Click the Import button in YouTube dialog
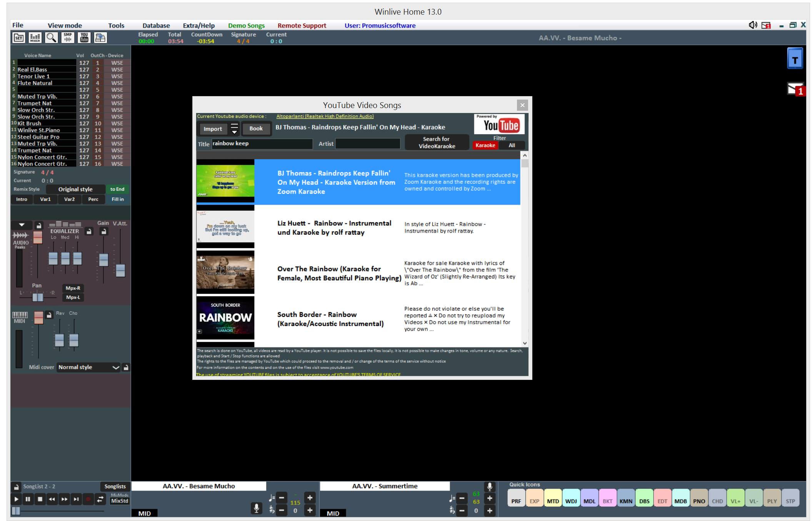 (213, 129)
